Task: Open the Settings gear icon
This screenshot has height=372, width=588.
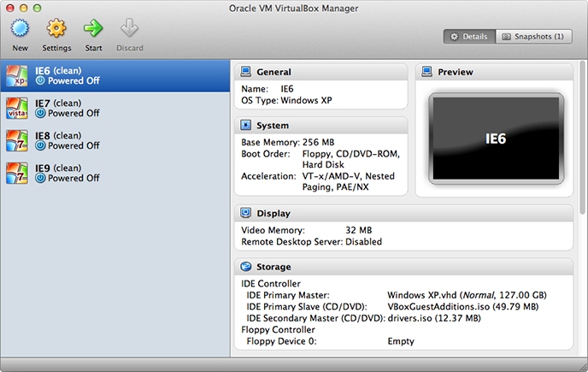Action: click(56, 28)
